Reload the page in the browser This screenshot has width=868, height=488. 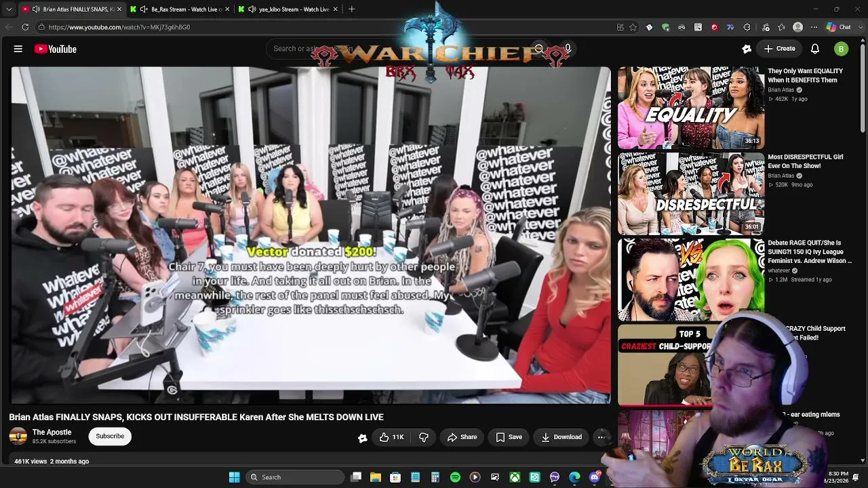click(x=25, y=27)
